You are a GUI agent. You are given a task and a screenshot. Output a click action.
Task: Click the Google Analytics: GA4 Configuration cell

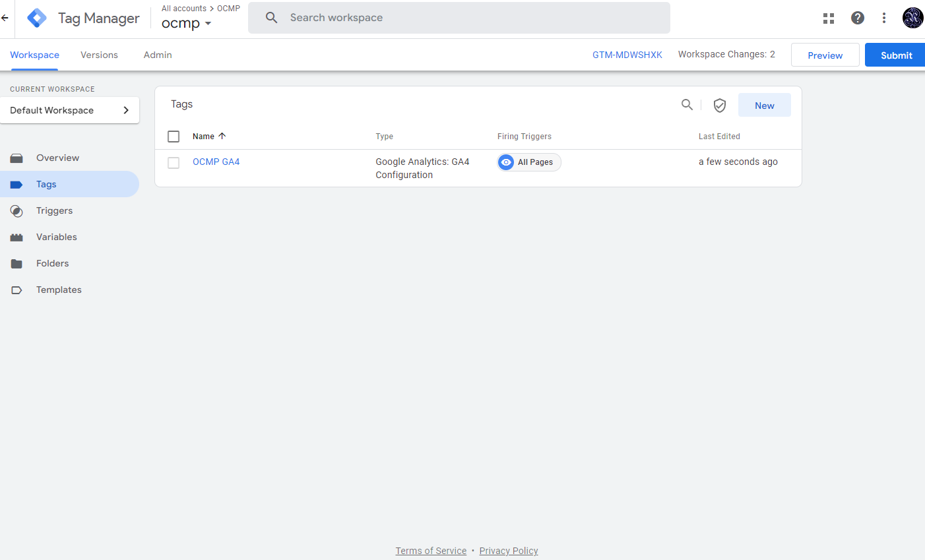422,168
